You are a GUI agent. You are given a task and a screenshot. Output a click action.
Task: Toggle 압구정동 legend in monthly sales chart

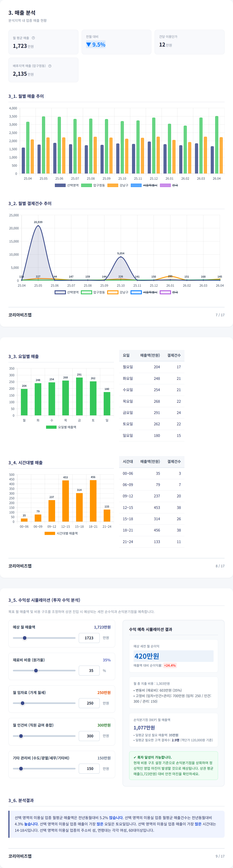pos(93,185)
